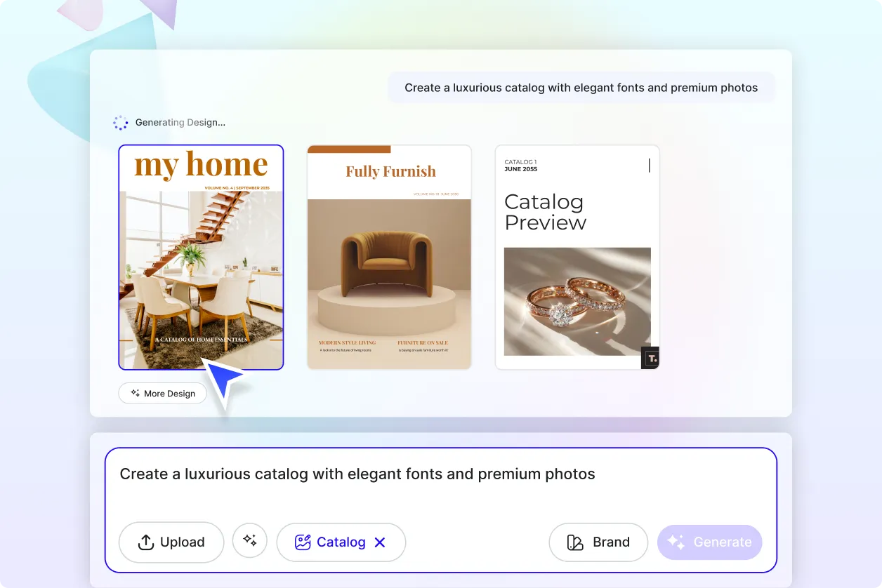The width and height of the screenshot is (882, 588).
Task: Click the sparkle icon inside the Generate button
Action: click(x=676, y=542)
